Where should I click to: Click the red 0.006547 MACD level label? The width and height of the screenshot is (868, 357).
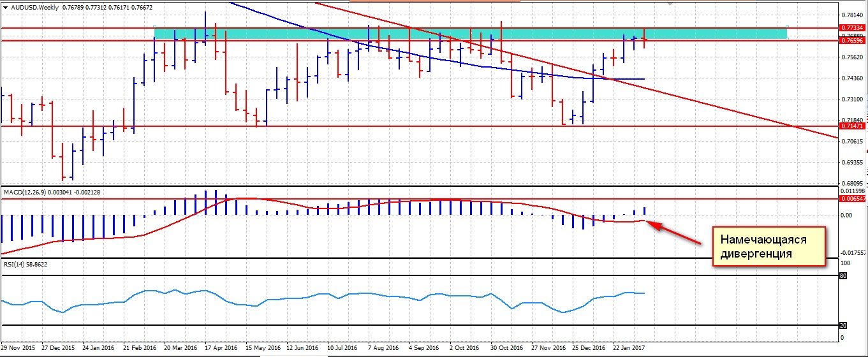[852, 199]
